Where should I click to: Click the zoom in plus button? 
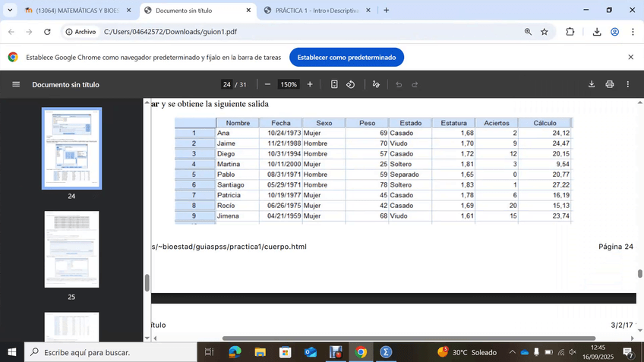pyautogui.click(x=310, y=84)
